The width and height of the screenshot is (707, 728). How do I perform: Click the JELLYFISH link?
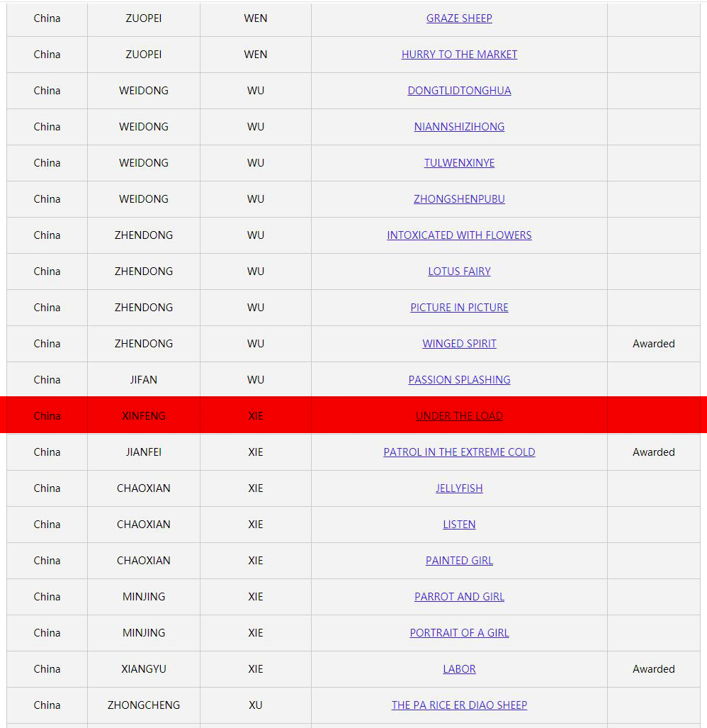(x=459, y=489)
